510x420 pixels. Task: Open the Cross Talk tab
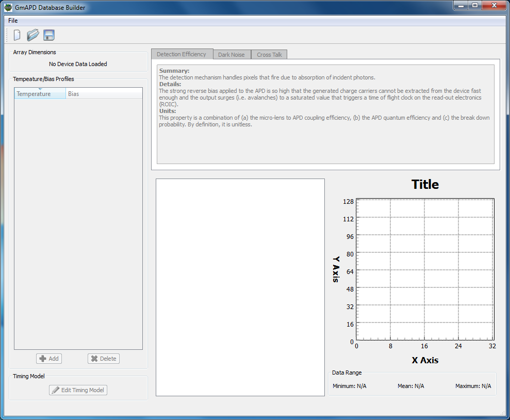coord(270,55)
